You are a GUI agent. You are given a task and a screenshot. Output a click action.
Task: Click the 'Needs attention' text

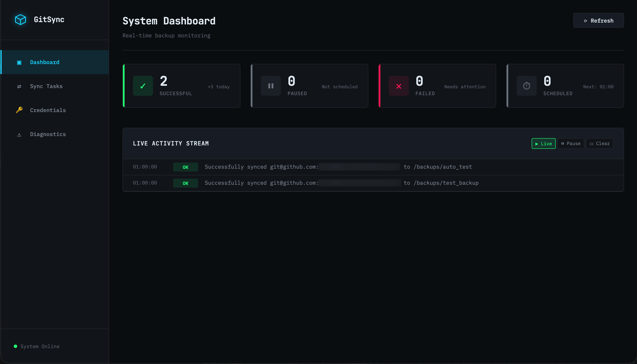[465, 87]
